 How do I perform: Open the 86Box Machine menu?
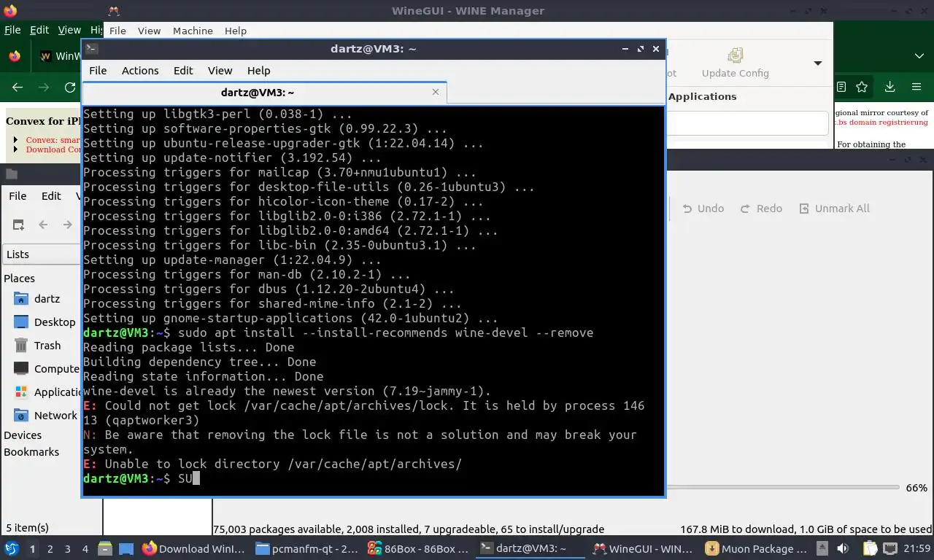[193, 31]
